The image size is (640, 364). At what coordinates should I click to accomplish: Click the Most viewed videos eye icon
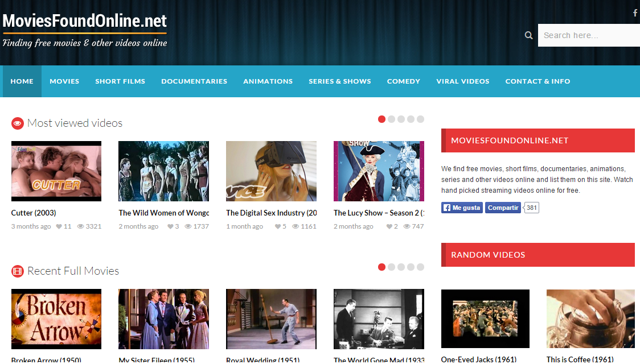coord(18,123)
